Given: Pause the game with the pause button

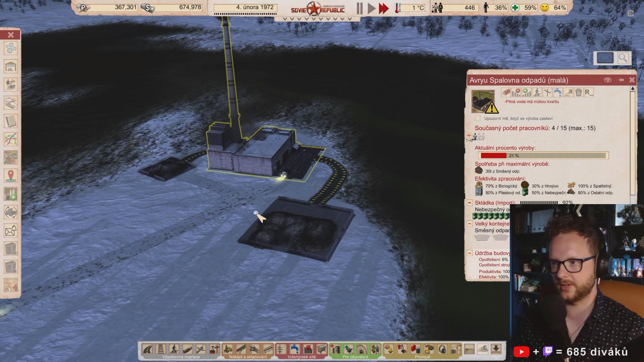Looking at the screenshot, I should 360,8.
